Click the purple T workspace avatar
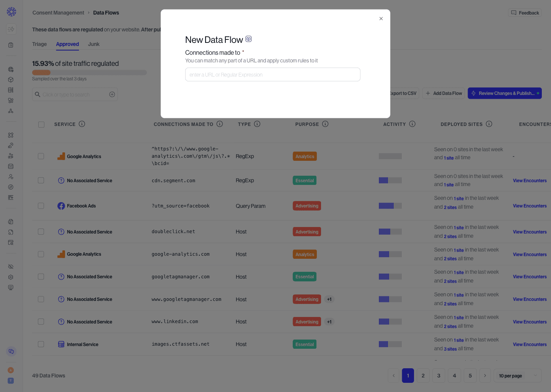Screen dimensions: 551x392 [x=11, y=381]
